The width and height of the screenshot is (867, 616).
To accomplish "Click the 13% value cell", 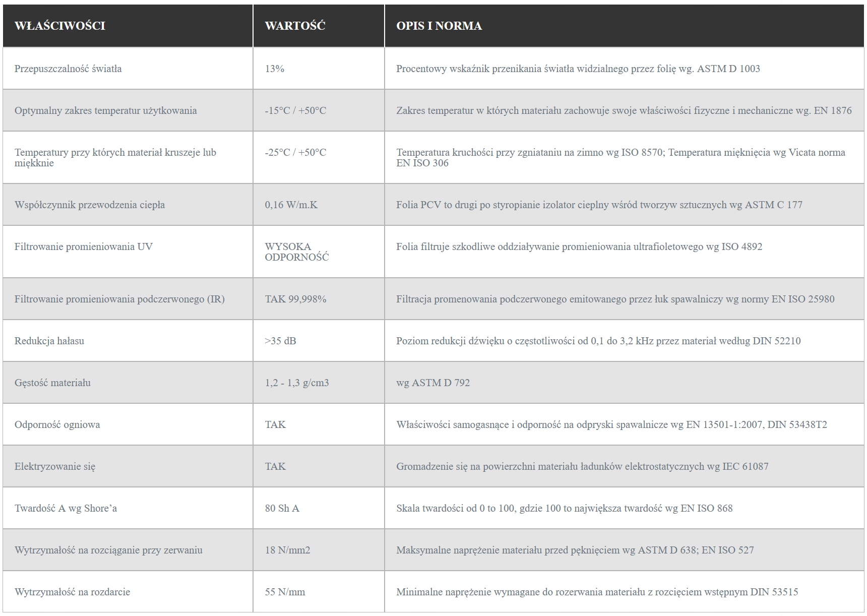I will tap(275, 69).
